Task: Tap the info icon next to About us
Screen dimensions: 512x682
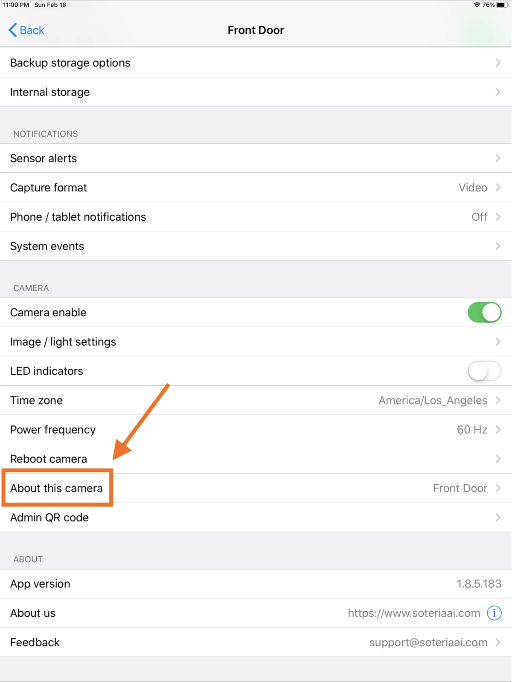Action: click(494, 613)
